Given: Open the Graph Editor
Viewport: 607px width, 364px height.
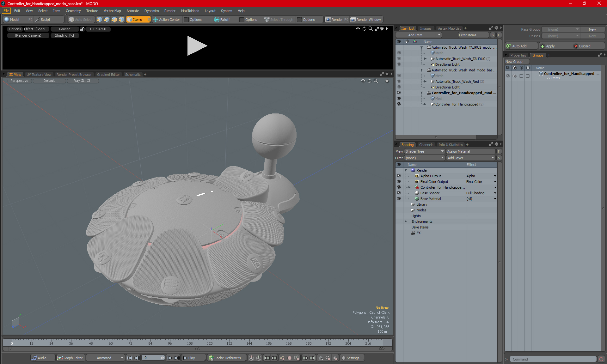Looking at the screenshot, I should [70, 358].
